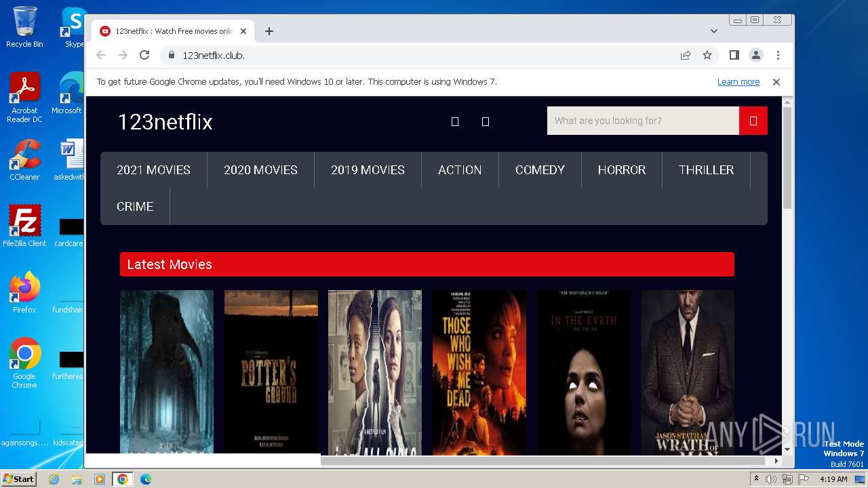The image size is (868, 488).
Task: Click the 123netflix site logo
Action: point(165,122)
